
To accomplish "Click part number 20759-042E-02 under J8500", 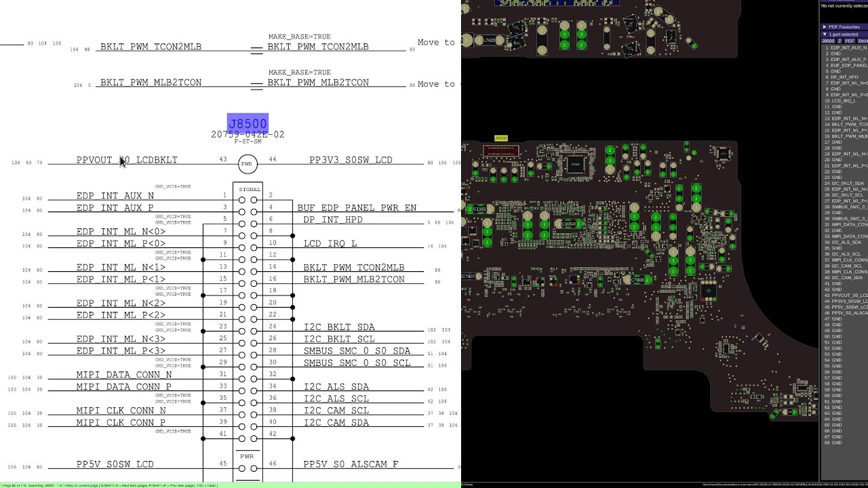I will [x=248, y=134].
